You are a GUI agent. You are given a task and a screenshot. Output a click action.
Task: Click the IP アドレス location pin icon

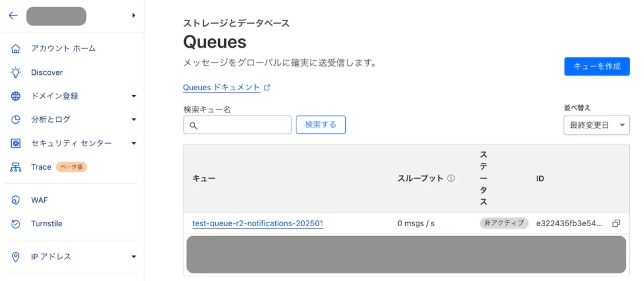(16, 257)
